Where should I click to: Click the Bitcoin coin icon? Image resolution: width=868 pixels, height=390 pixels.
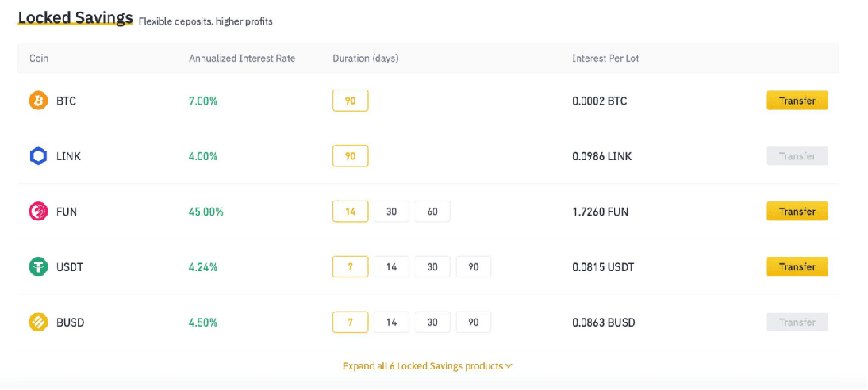pos(38,101)
